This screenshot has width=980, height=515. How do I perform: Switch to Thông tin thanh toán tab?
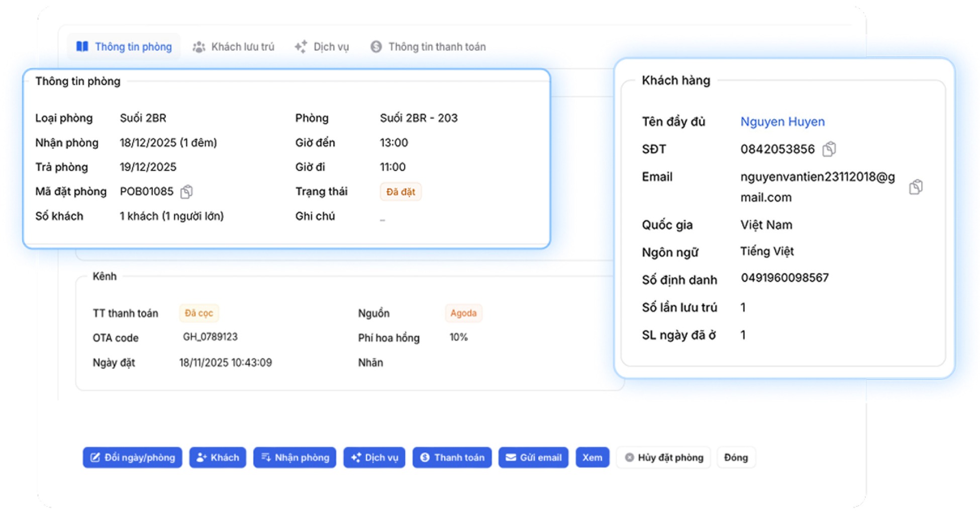428,47
